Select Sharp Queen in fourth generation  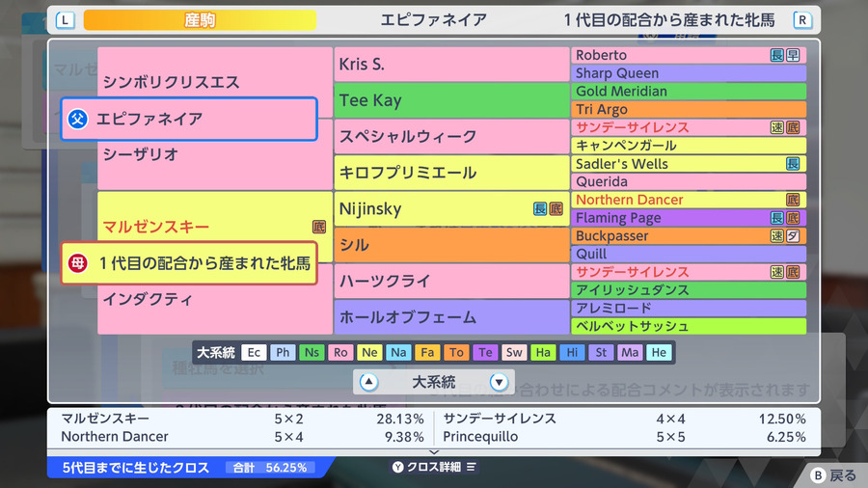(689, 73)
